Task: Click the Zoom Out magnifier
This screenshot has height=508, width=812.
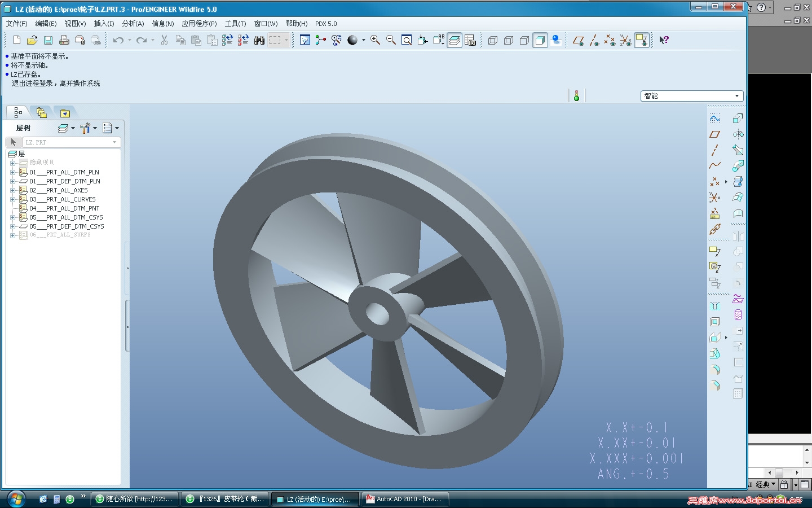Action: (x=391, y=40)
